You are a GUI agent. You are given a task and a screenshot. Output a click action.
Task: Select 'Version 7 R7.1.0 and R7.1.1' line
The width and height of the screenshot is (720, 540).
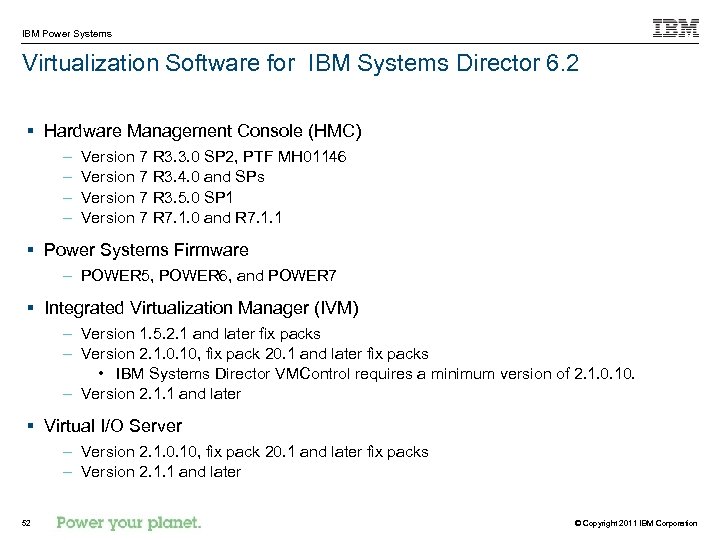click(181, 218)
